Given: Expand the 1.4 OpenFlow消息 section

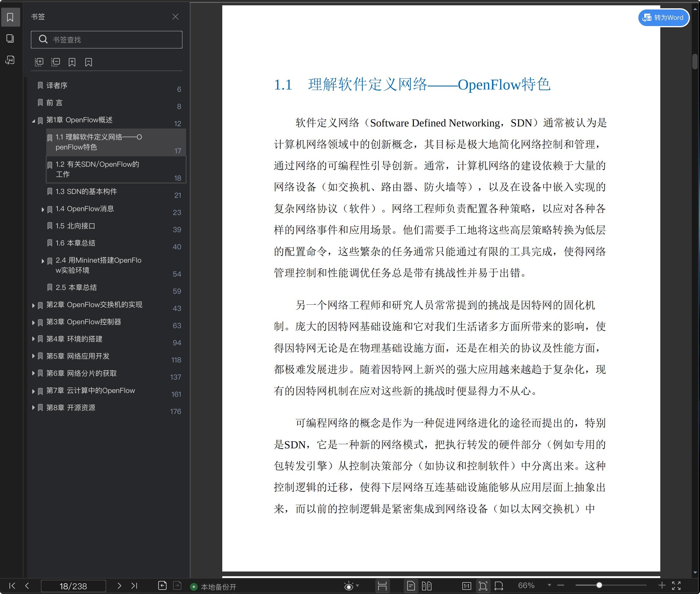Looking at the screenshot, I should pos(43,209).
